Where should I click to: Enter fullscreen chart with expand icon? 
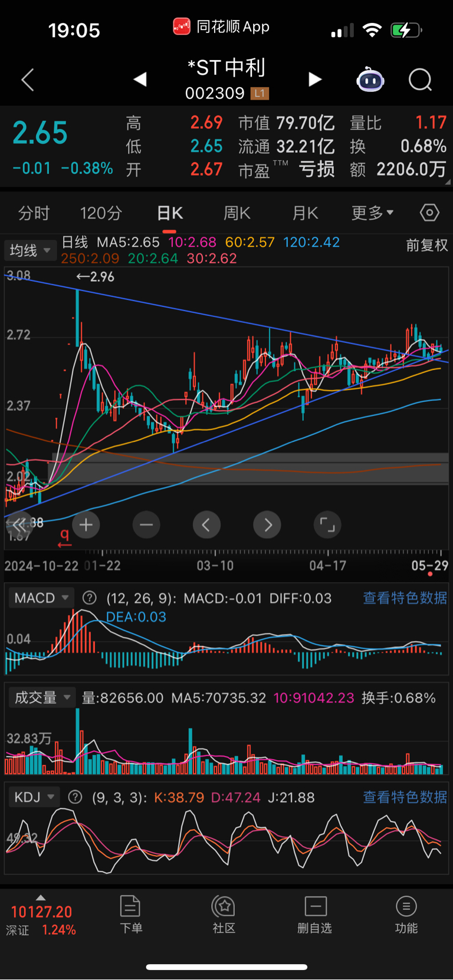(x=327, y=524)
